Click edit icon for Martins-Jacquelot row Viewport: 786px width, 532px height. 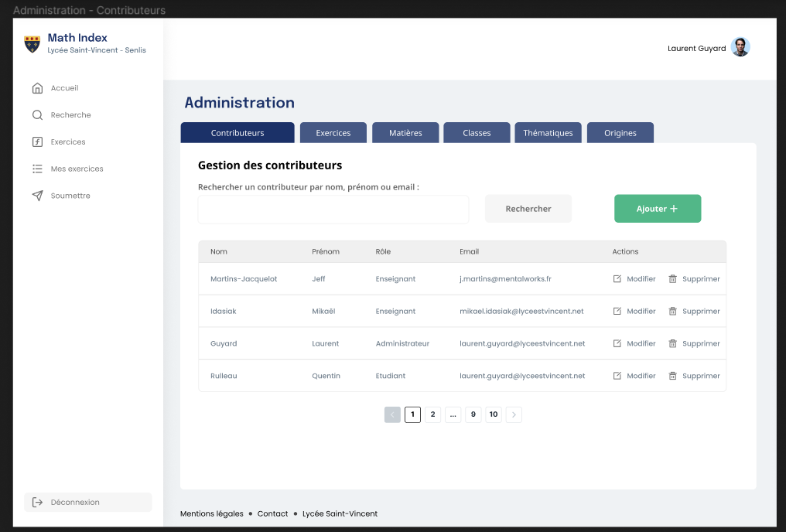617,279
